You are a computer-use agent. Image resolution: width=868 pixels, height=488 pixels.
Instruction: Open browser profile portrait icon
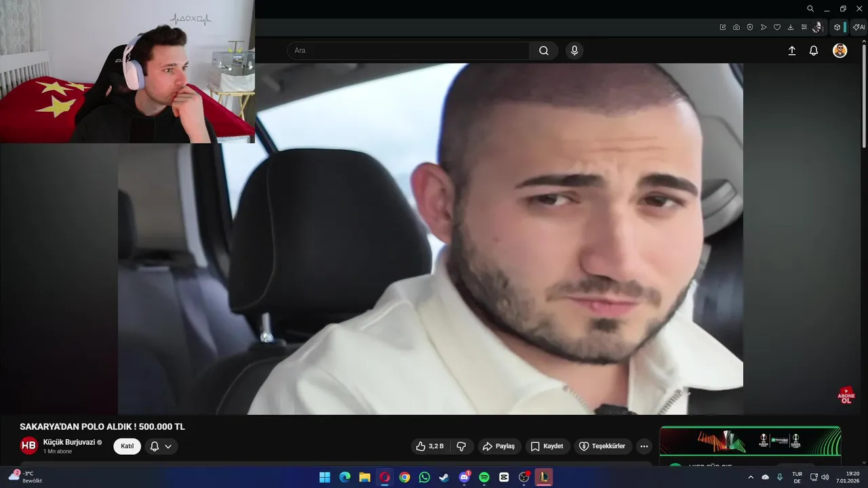click(818, 27)
